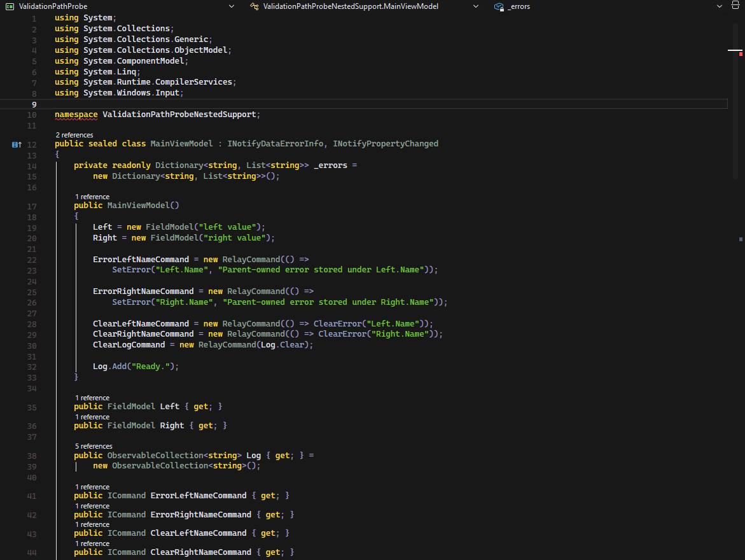The width and height of the screenshot is (745, 560).
Task: Open the 2 references CodeLens above MainViewModel class
Action: [74, 135]
